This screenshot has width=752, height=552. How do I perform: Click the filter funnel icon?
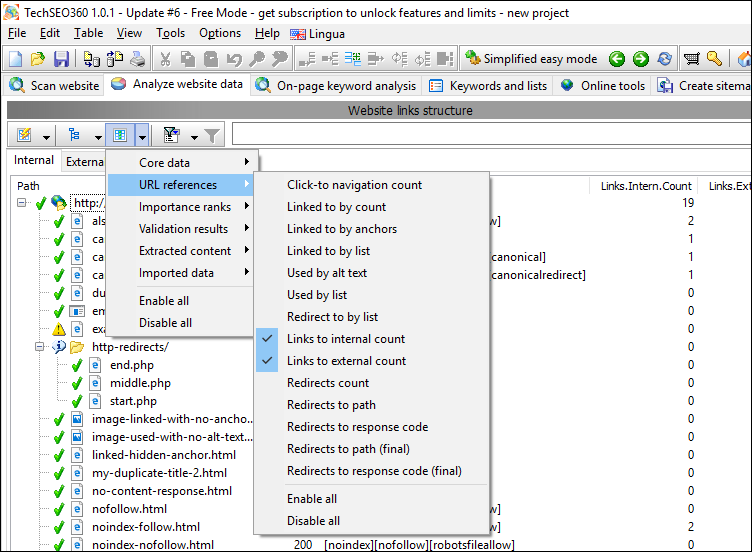coord(211,135)
